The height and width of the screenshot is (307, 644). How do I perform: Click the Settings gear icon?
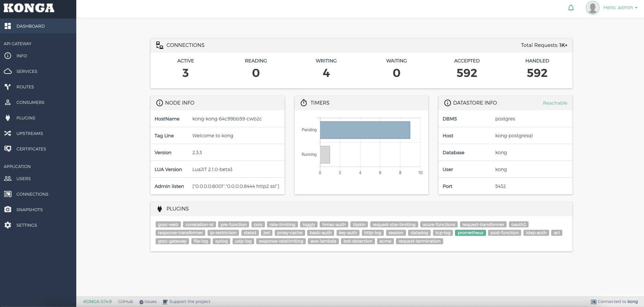pyautogui.click(x=8, y=225)
